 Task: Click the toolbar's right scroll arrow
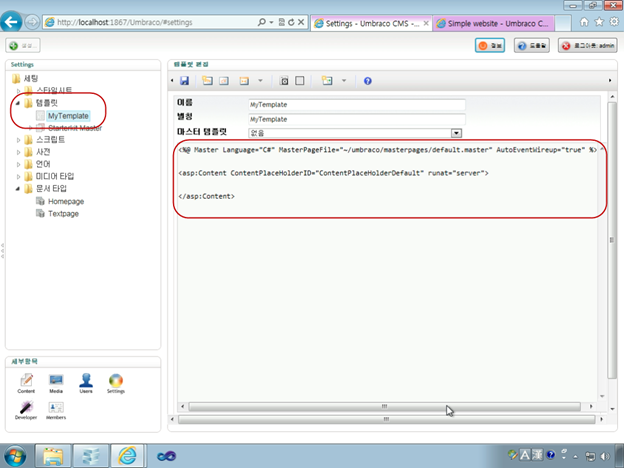pos(610,80)
